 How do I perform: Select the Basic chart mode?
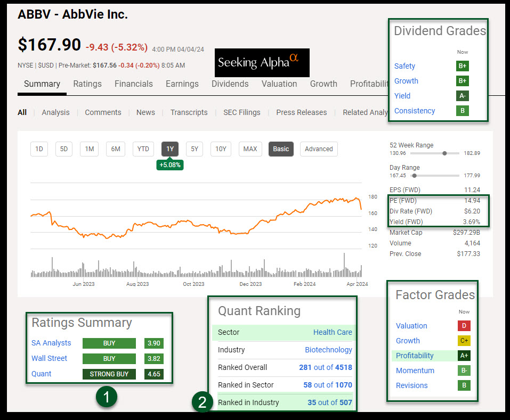[281, 149]
